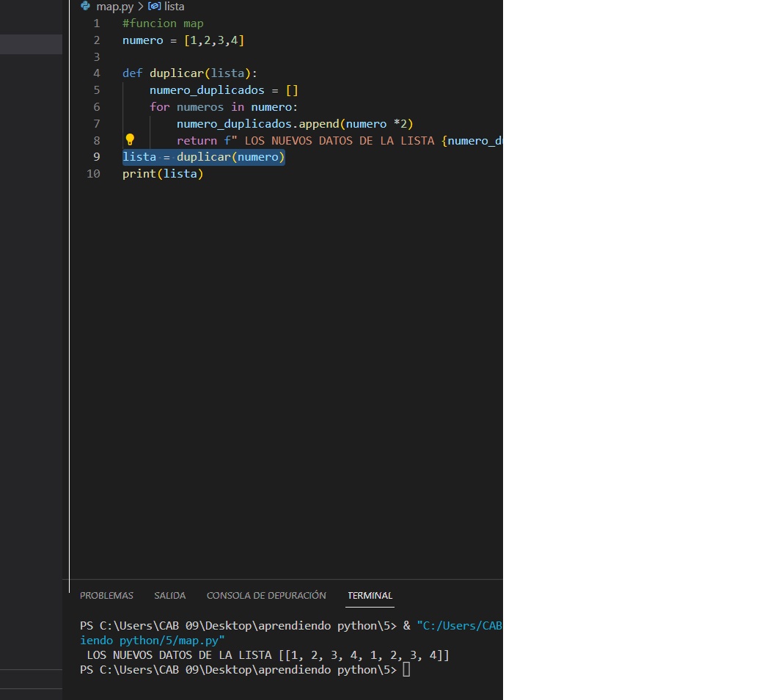Open the SALIDA panel tab
Image resolution: width=770 pixels, height=700 pixels.
tap(169, 595)
